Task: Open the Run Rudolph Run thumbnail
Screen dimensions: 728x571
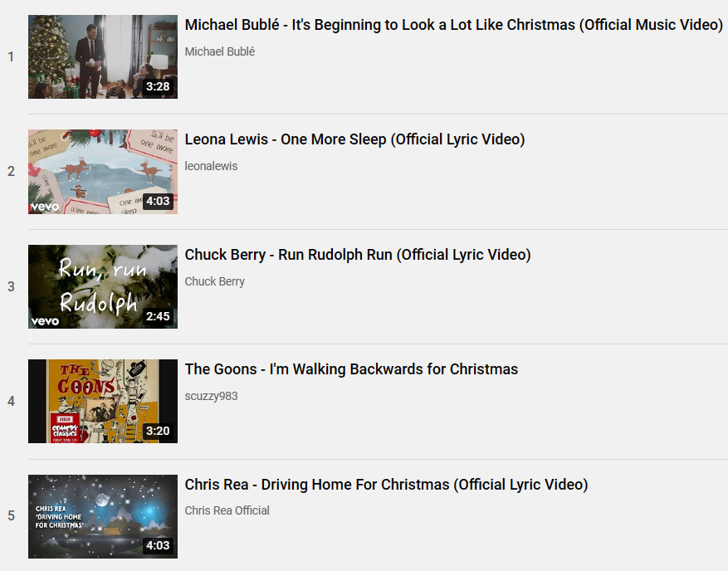Action: (x=103, y=287)
